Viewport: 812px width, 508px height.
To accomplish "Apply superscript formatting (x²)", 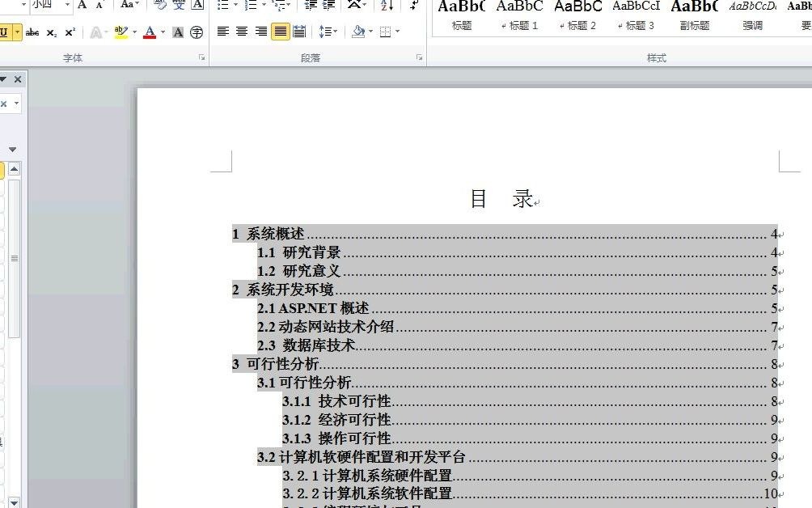I will pos(69,32).
